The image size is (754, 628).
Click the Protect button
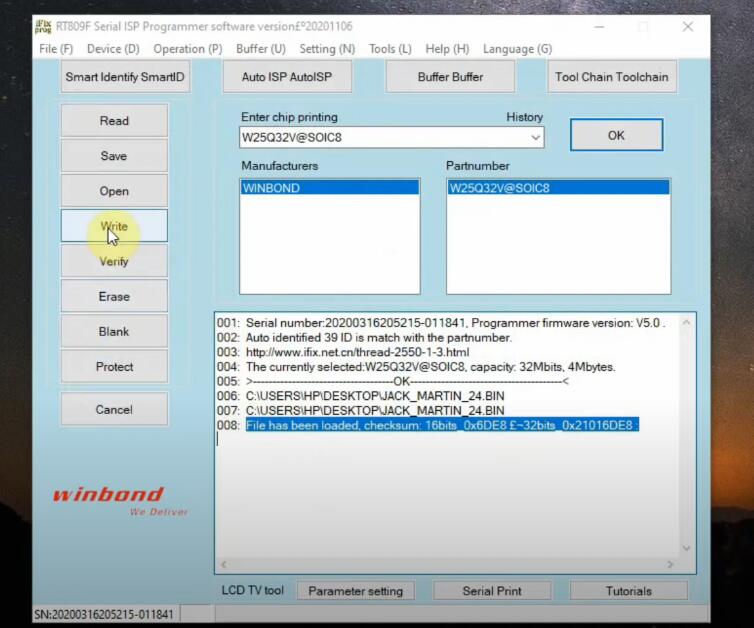pos(114,366)
